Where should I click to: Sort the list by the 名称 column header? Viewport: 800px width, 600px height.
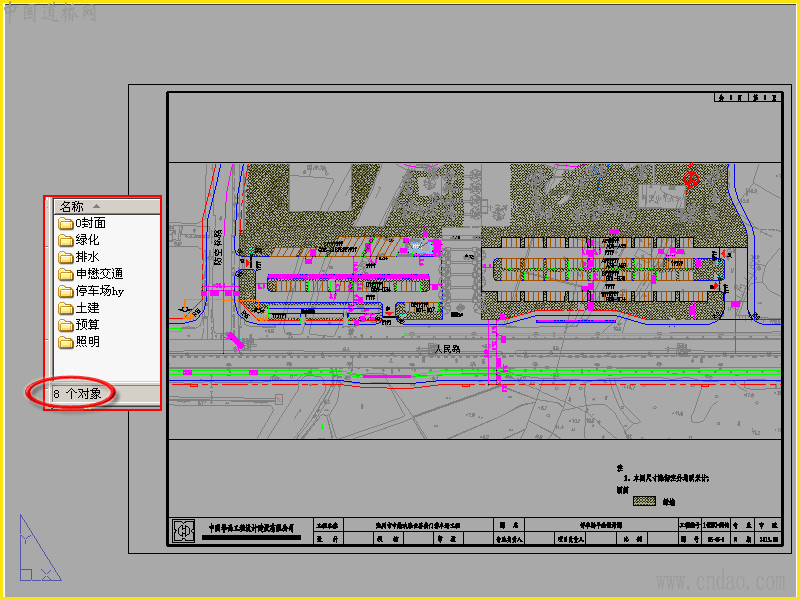(107, 206)
